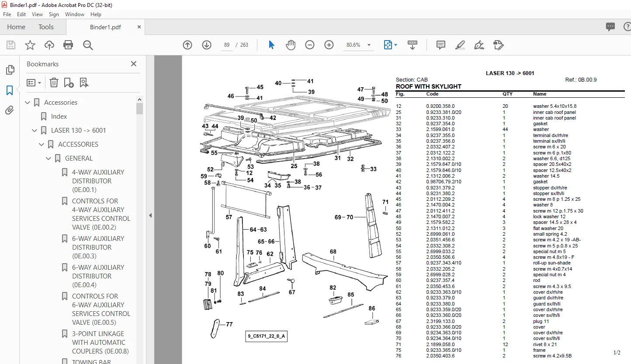
Task: Click the 'Section: CAB' label
Action: [412, 80]
